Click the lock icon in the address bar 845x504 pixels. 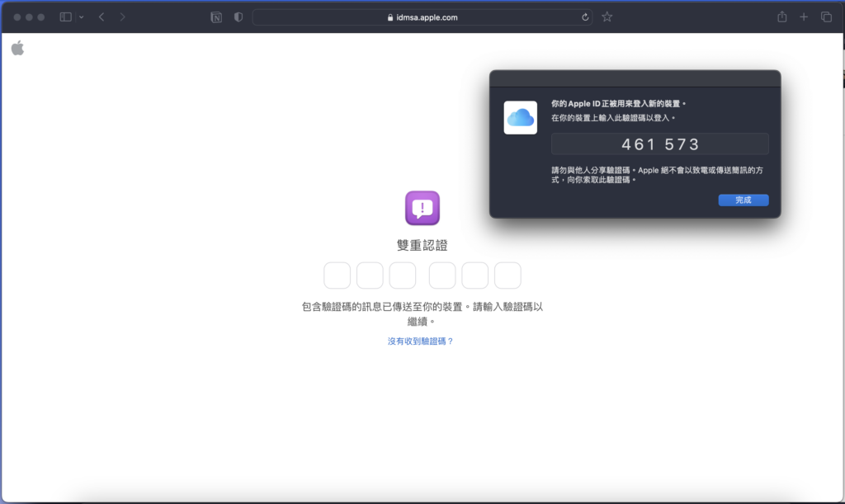[x=390, y=17]
